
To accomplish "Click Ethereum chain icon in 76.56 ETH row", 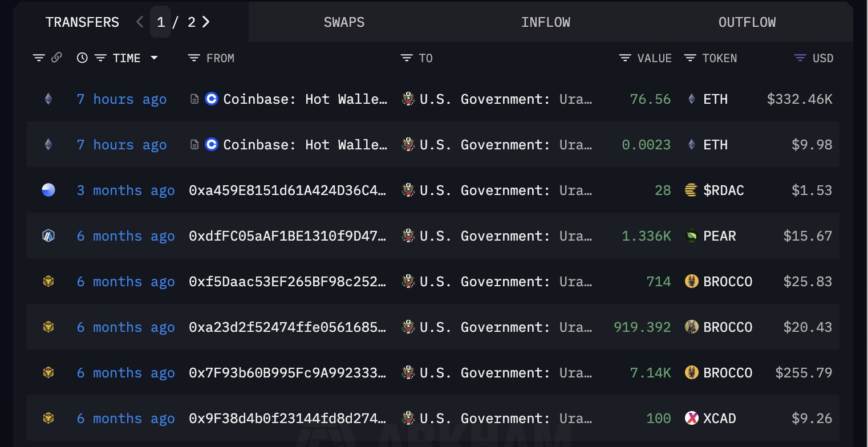I will coord(48,99).
